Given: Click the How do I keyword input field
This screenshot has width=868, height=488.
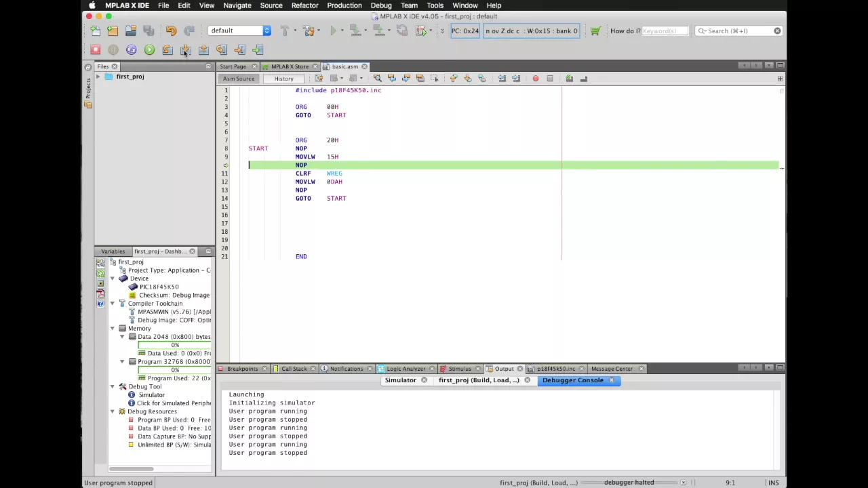Looking at the screenshot, I should click(665, 30).
